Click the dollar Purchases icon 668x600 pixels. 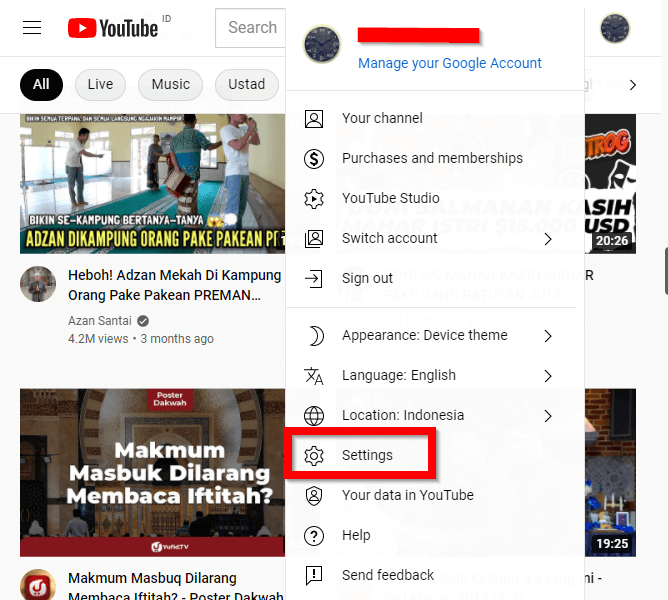(x=314, y=159)
